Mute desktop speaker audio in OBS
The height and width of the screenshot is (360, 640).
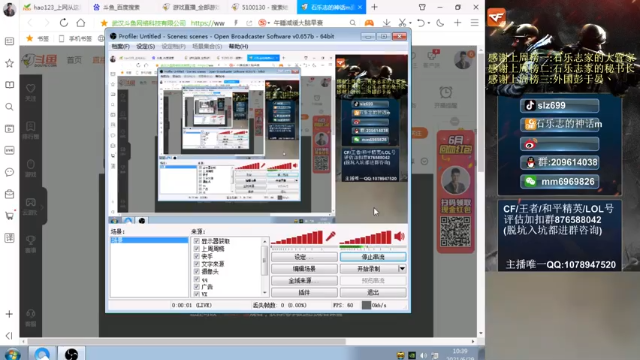(399, 236)
